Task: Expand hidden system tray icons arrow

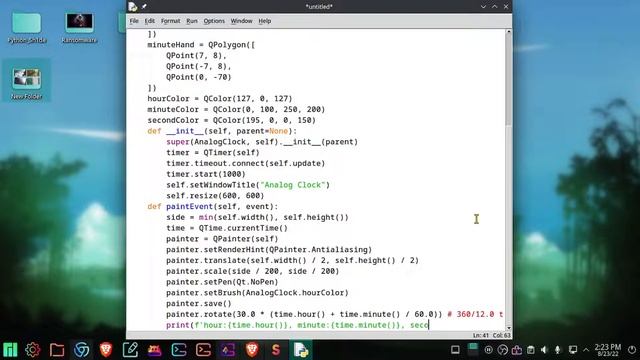Action: pos(586,350)
